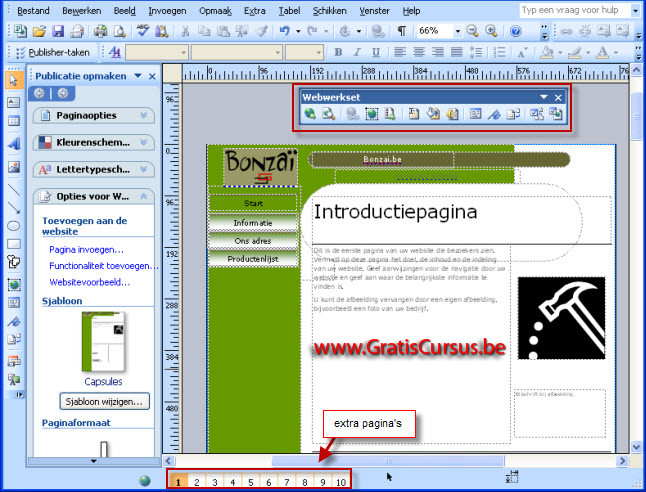Click the Print icon
Image resolution: width=646 pixels, height=492 pixels.
[100, 31]
